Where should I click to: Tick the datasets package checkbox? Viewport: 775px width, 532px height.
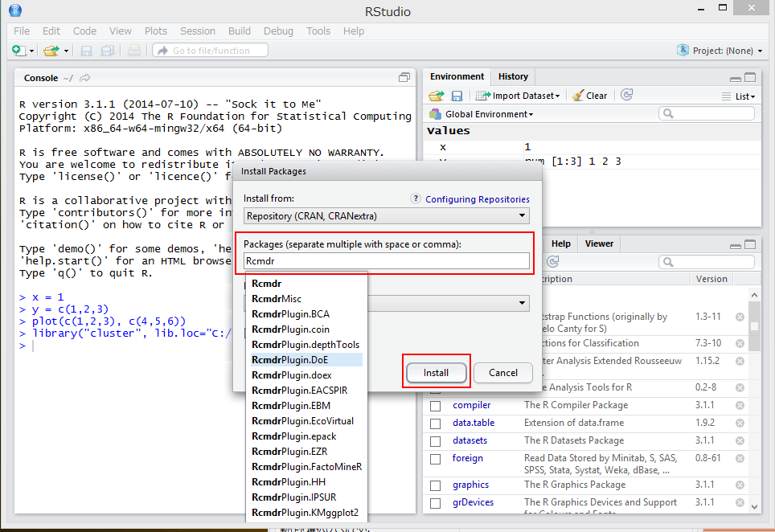pos(436,441)
